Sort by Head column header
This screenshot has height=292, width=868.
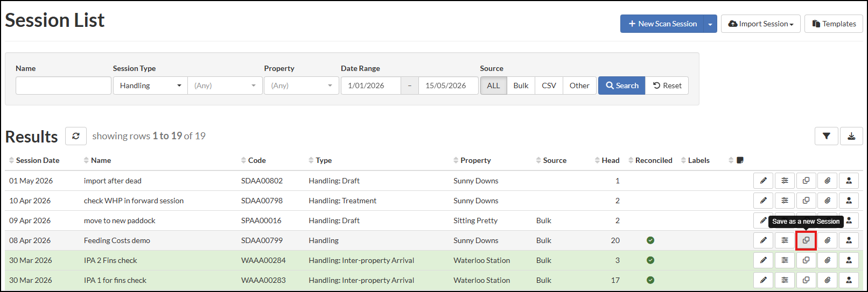click(x=607, y=160)
